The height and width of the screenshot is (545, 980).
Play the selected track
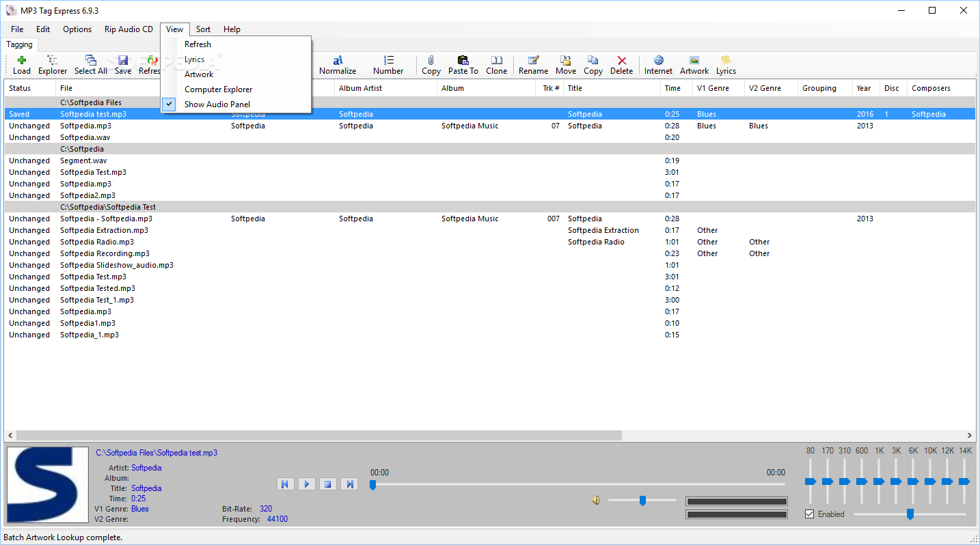click(x=306, y=484)
